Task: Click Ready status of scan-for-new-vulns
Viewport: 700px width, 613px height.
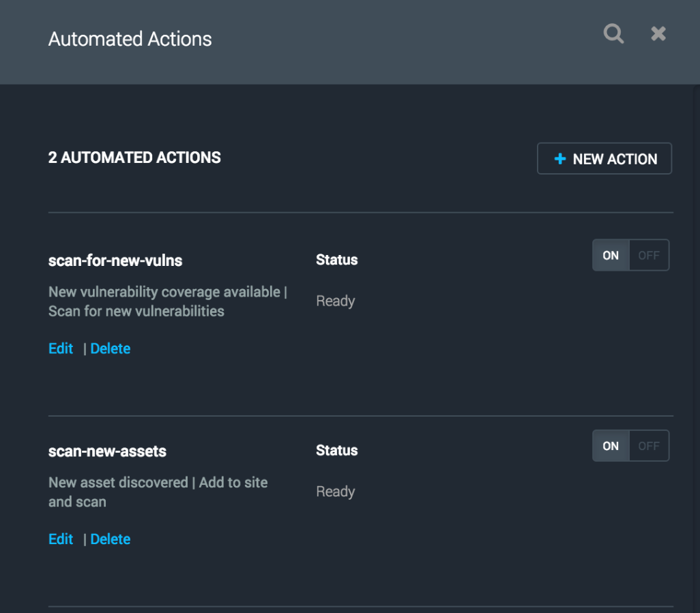Action: coord(335,301)
